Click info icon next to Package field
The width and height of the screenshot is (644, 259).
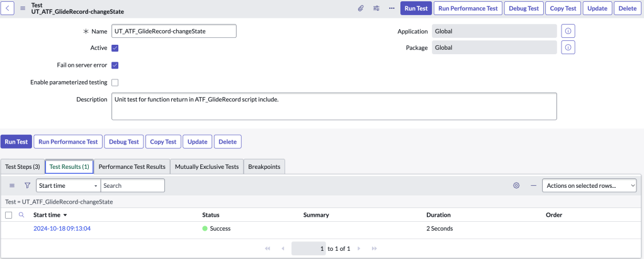tap(568, 47)
